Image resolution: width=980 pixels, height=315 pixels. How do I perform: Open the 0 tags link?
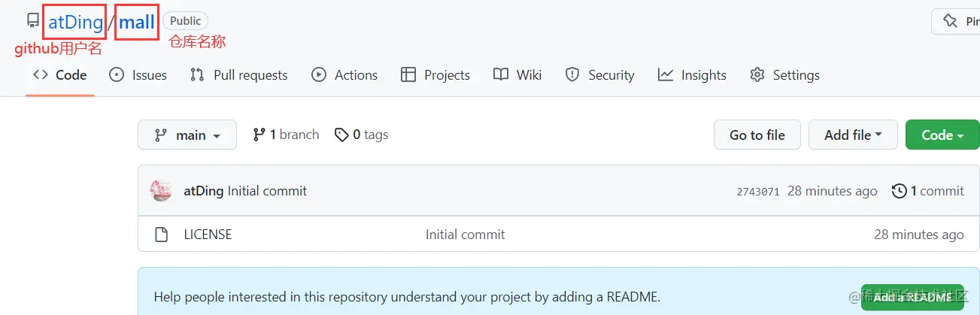[x=362, y=135]
